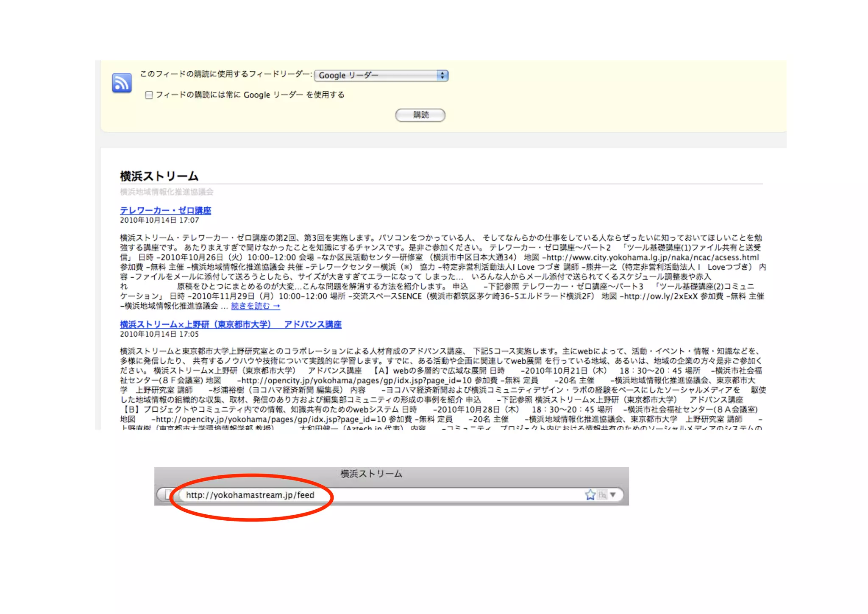Click the 2010年10月14日 17:05 date stamp
The height and width of the screenshot is (614, 868).
(159, 334)
